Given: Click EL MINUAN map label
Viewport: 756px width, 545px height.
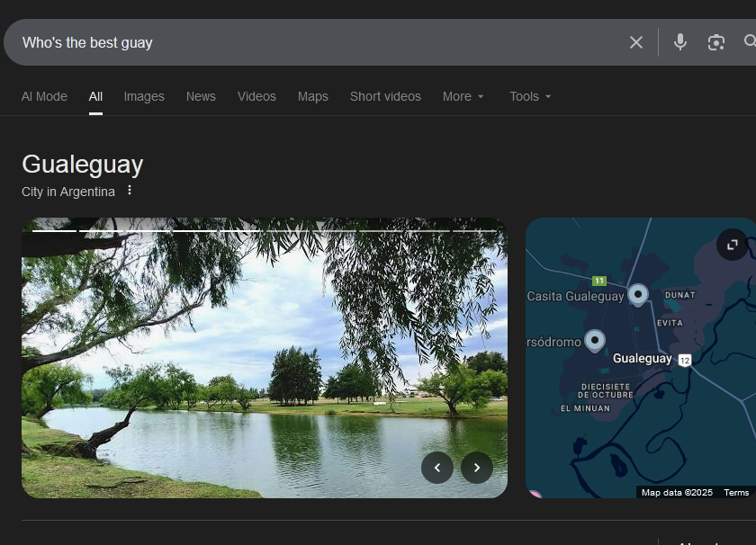Looking at the screenshot, I should tap(585, 408).
